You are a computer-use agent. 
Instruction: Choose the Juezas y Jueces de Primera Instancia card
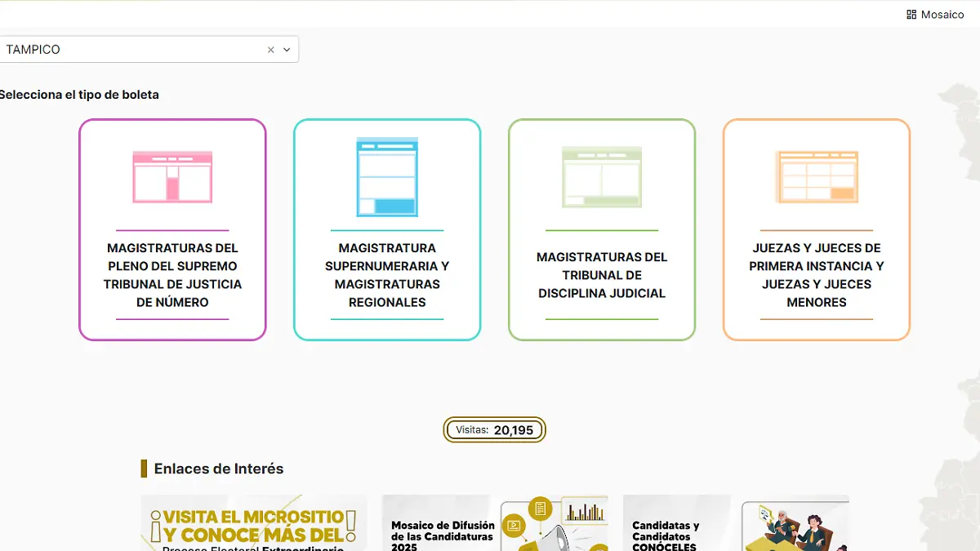pyautogui.click(x=816, y=229)
